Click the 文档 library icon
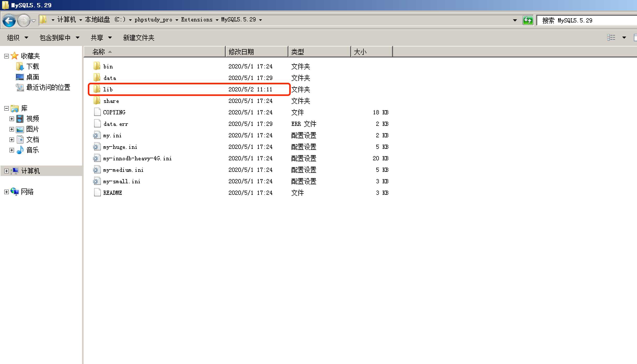The image size is (637, 364). pyautogui.click(x=20, y=139)
